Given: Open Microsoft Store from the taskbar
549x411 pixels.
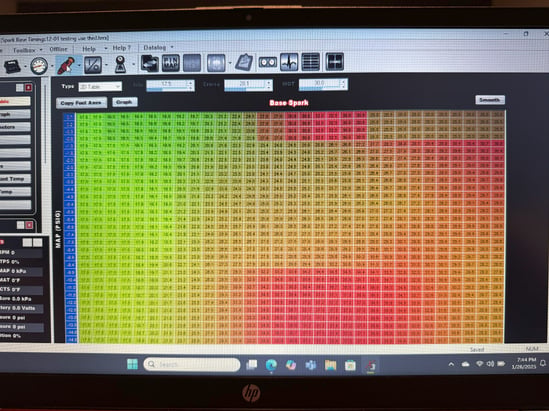Looking at the screenshot, I should coord(350,365).
